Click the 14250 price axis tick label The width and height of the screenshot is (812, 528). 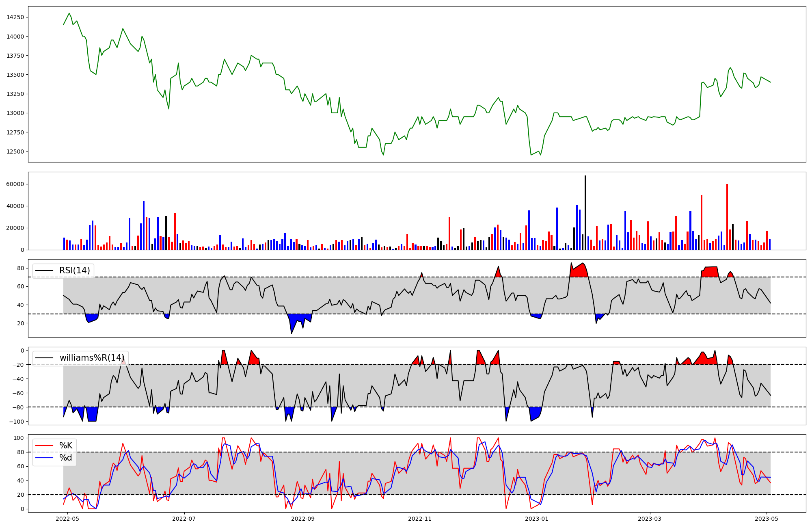tap(15, 17)
